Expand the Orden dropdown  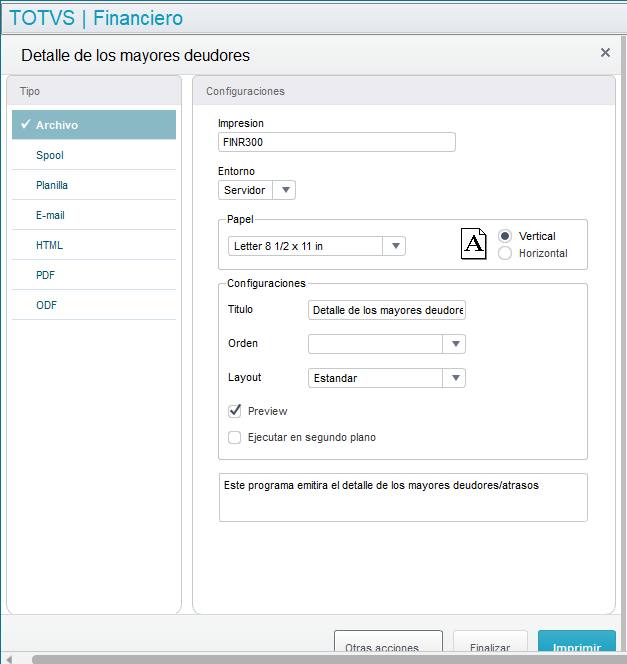pyautogui.click(x=387, y=344)
